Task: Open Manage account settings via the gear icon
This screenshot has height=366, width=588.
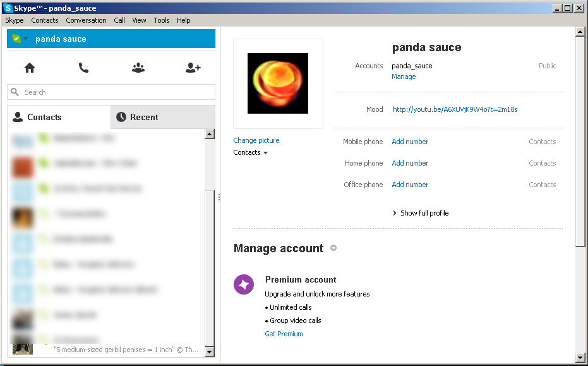Action: (x=333, y=248)
